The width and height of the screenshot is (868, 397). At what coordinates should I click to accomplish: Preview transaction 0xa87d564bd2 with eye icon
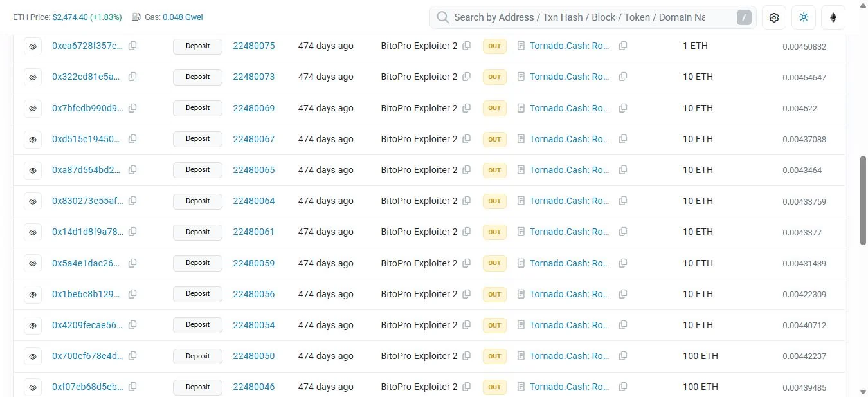click(x=33, y=170)
